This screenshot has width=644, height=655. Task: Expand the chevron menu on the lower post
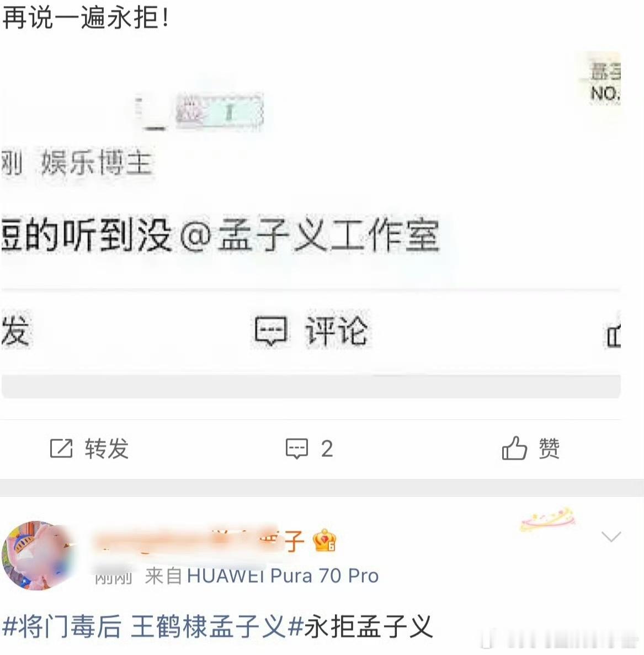click(611, 536)
